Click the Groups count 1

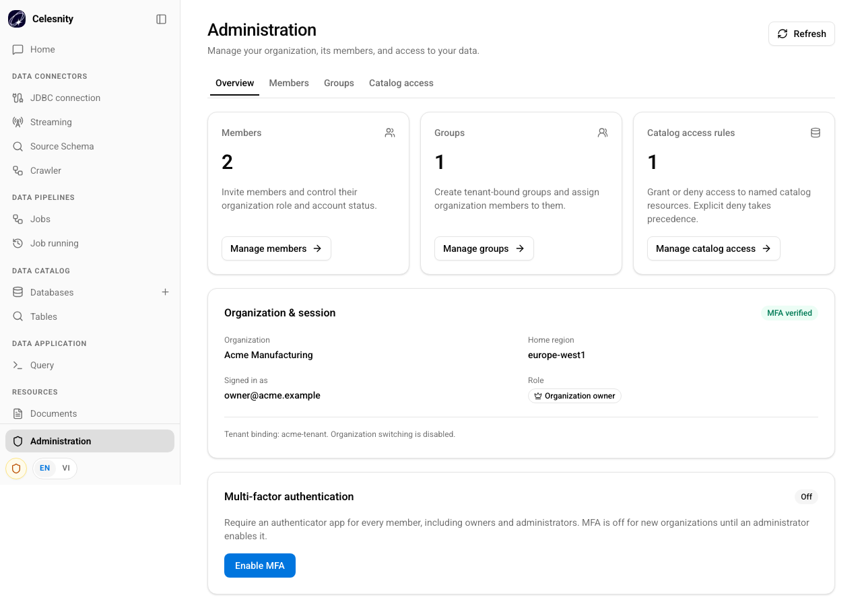click(440, 162)
